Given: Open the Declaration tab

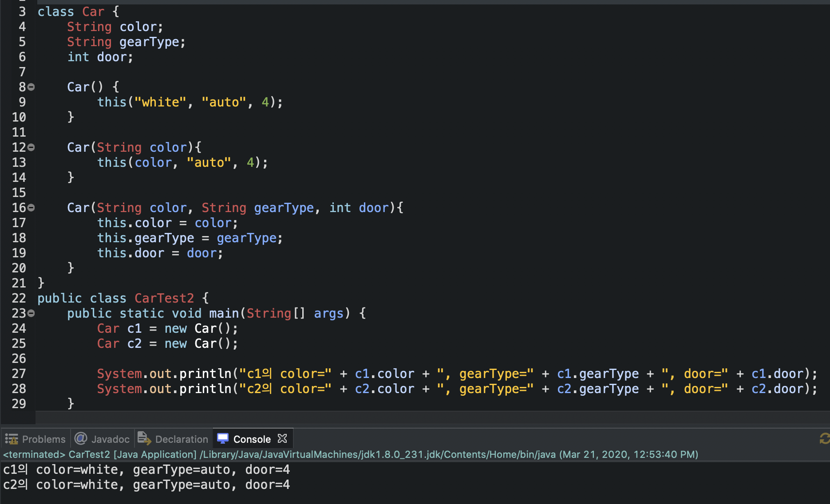Looking at the screenshot, I should (173, 439).
